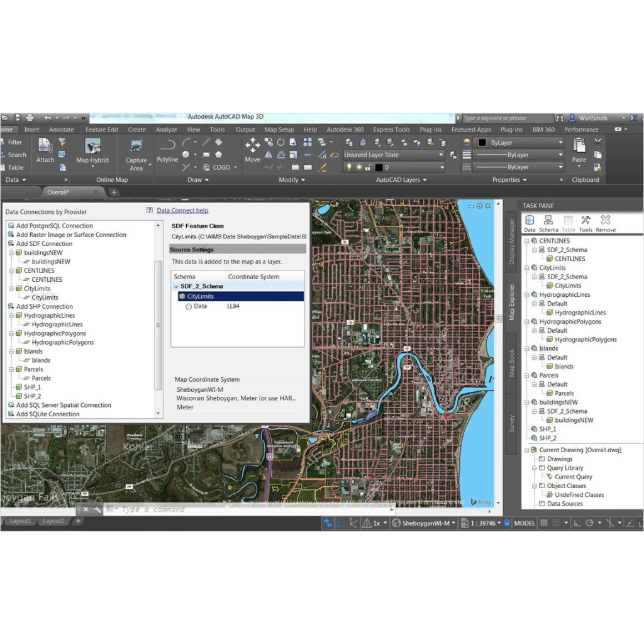
Task: Open the ByLayer color swatch dropdown
Action: 560,143
